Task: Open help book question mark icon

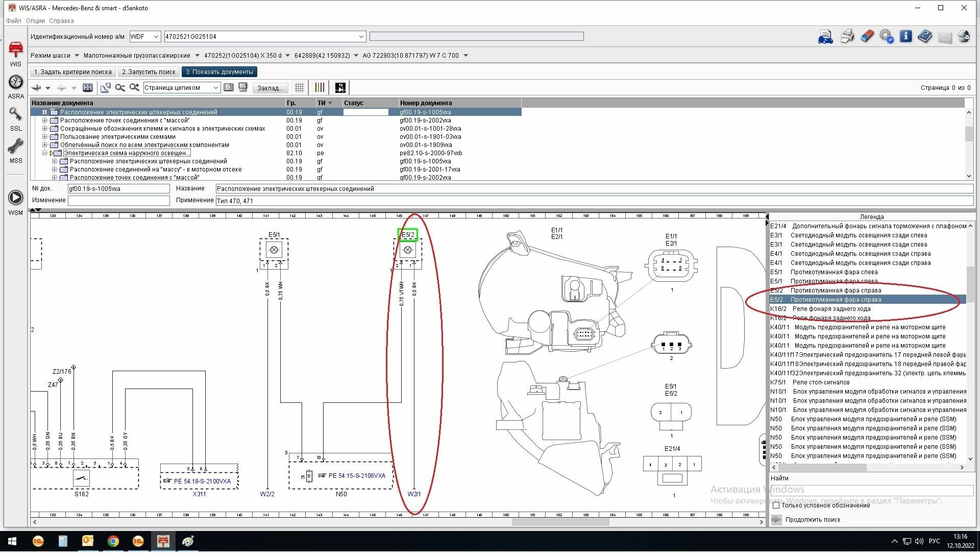Action: coord(925,36)
